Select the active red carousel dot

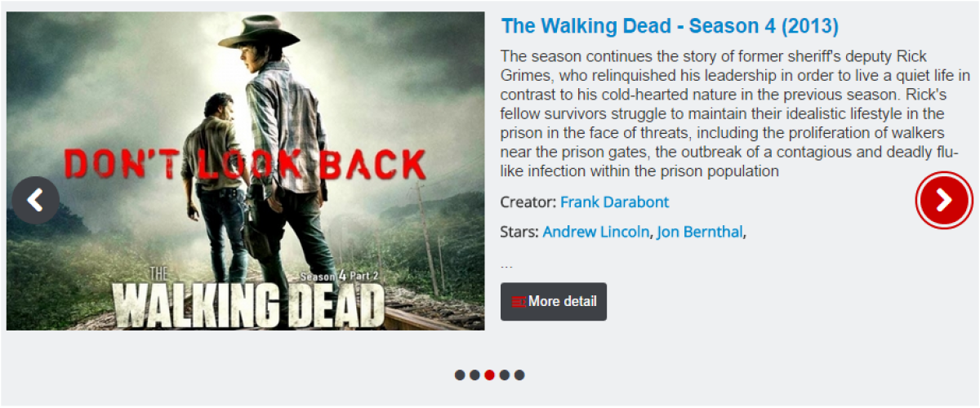tap(489, 375)
